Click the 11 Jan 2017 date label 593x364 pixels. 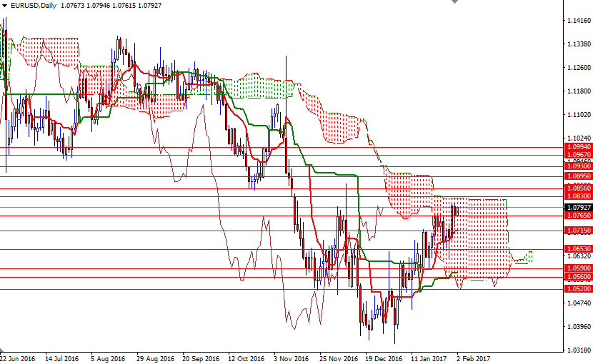429,358
